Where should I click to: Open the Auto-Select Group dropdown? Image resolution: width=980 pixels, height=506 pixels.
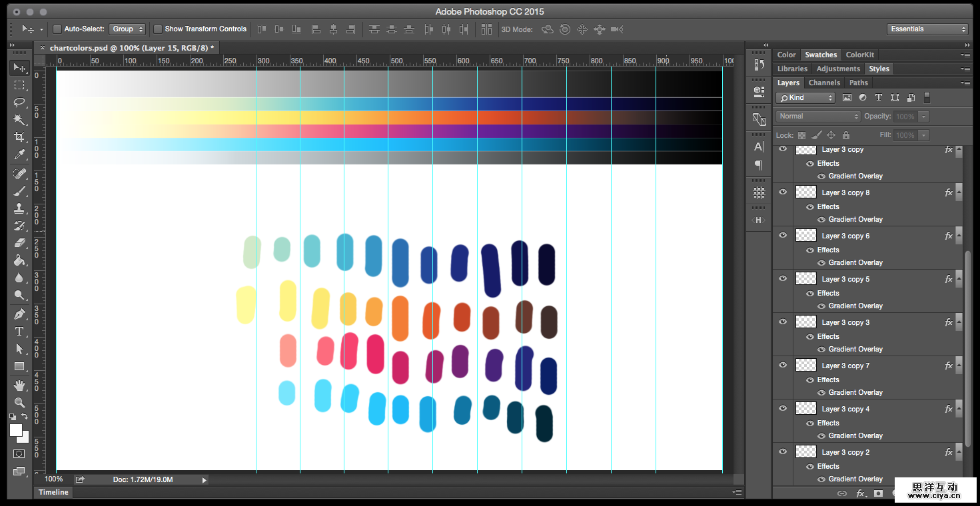(x=127, y=29)
